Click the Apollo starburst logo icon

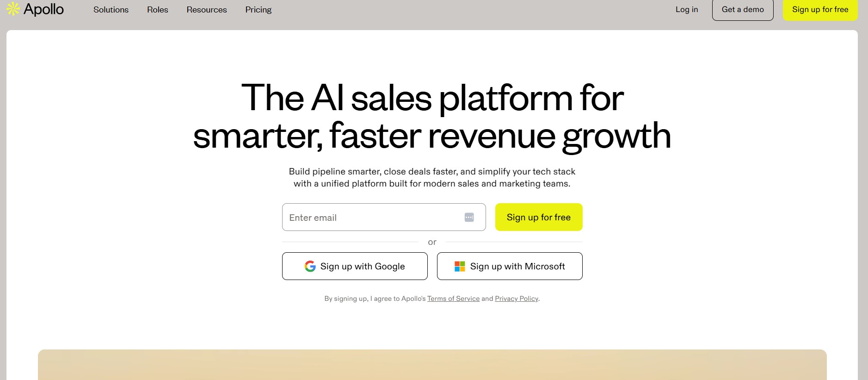13,9
